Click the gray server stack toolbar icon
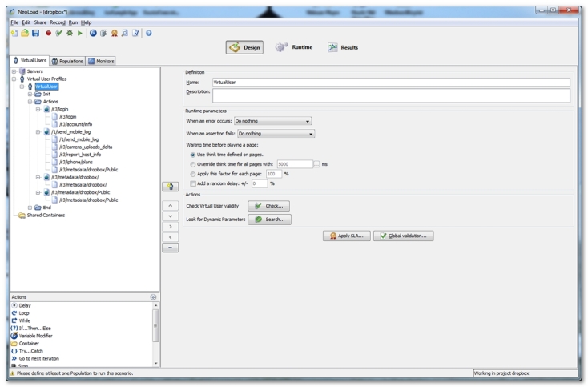The width and height of the screenshot is (588, 387). 104,34
